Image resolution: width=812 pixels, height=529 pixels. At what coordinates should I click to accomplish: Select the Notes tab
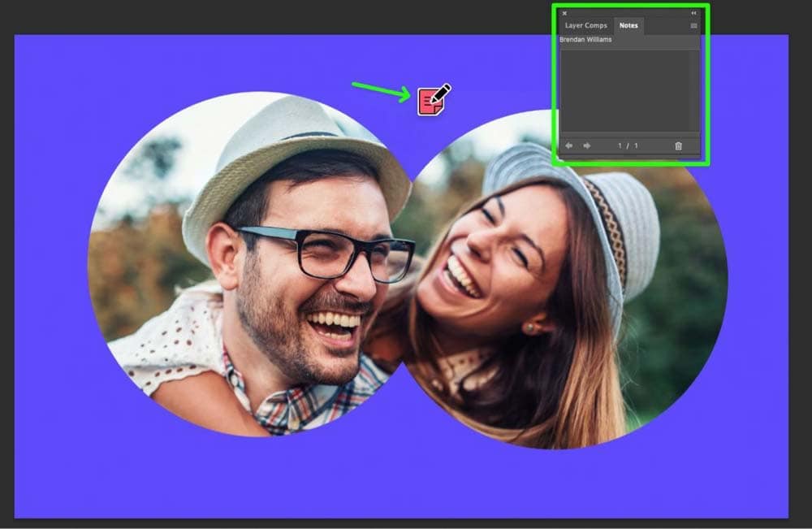[628, 25]
